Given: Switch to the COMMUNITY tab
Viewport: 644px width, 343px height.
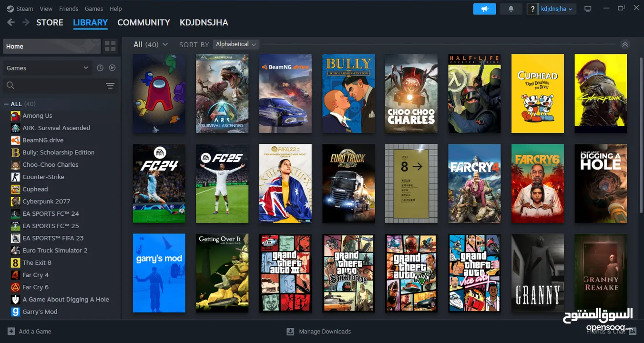Looking at the screenshot, I should point(143,22).
